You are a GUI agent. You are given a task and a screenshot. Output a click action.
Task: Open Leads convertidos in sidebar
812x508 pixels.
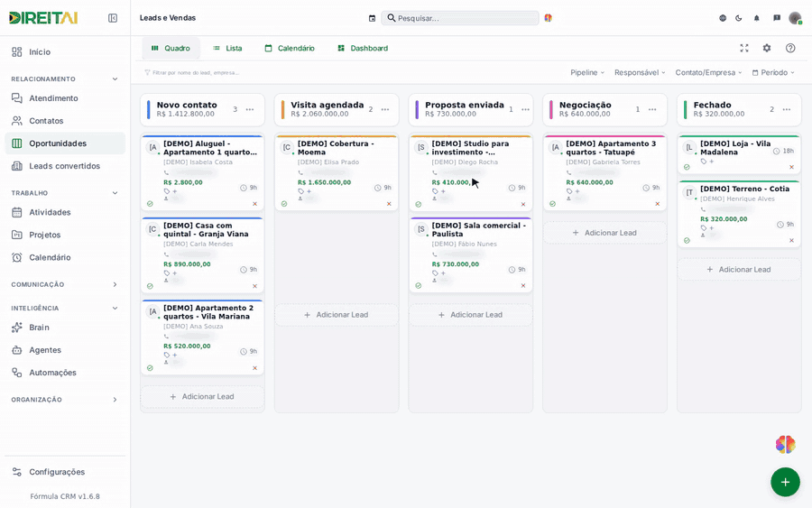coord(65,166)
